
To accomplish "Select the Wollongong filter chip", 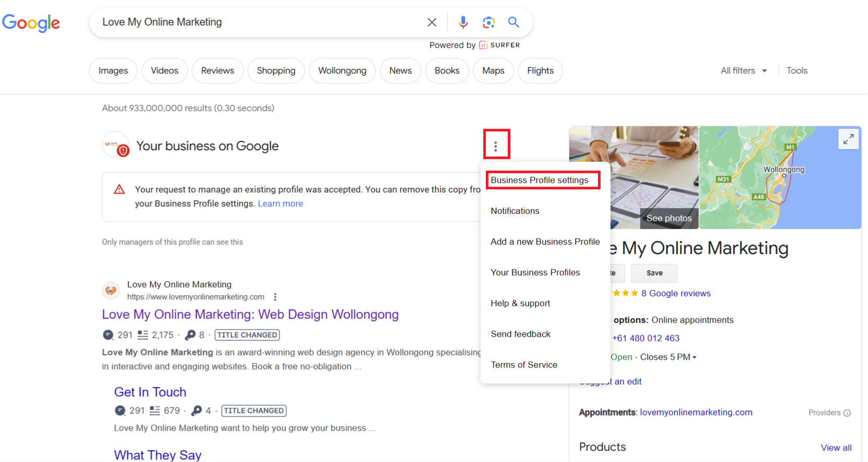I will (343, 70).
